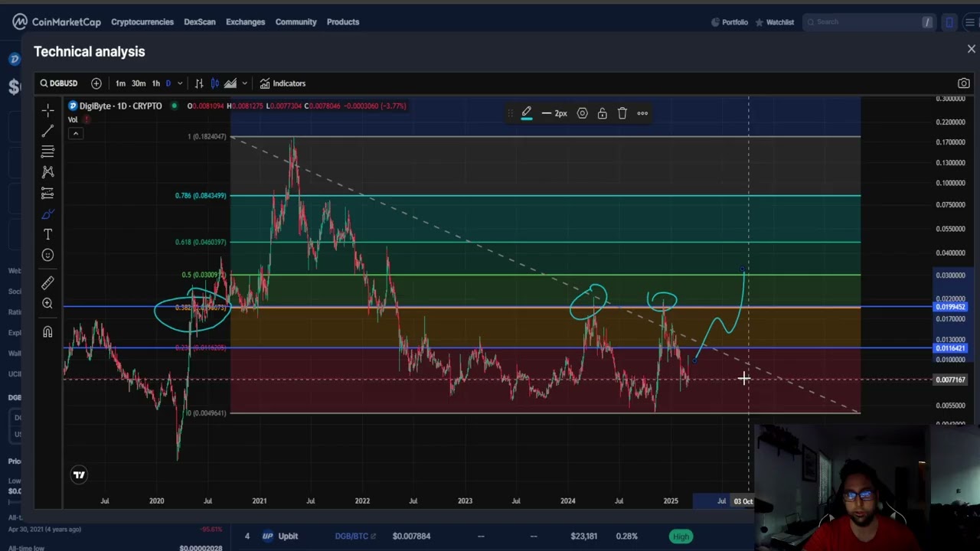Open the Upbit exchange link
The width and height of the screenshot is (980, 551).
coord(280,536)
